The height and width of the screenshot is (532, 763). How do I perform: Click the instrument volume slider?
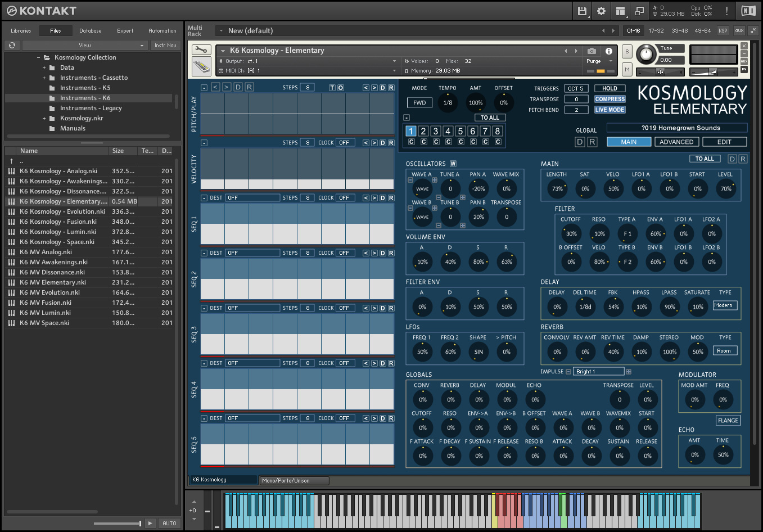[714, 71]
